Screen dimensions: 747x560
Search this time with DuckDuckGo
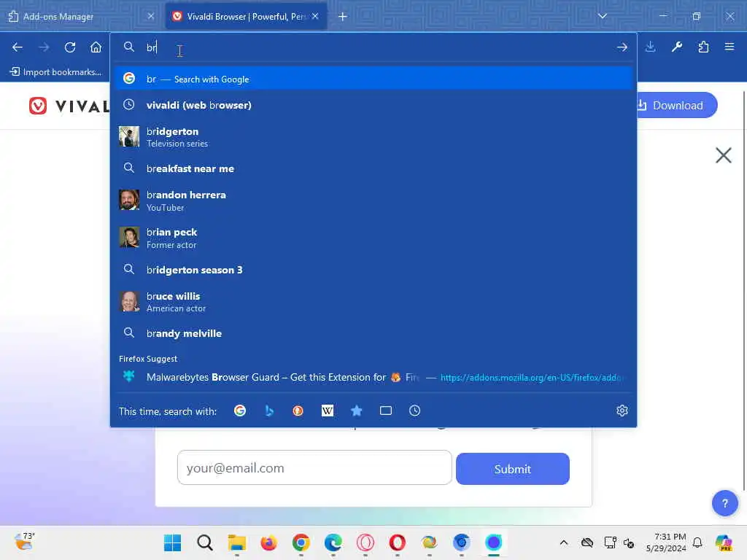pyautogui.click(x=298, y=411)
